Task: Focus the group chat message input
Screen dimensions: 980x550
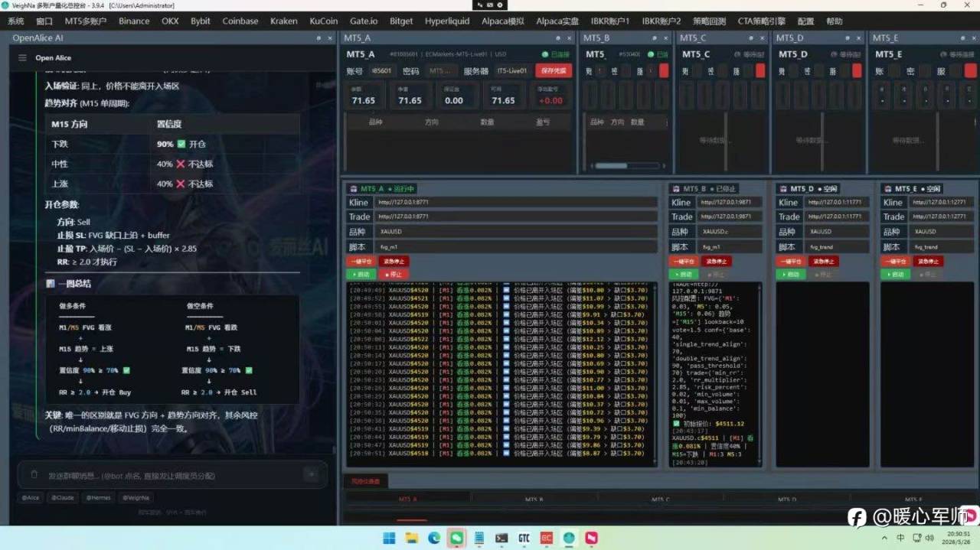Action: click(x=171, y=475)
